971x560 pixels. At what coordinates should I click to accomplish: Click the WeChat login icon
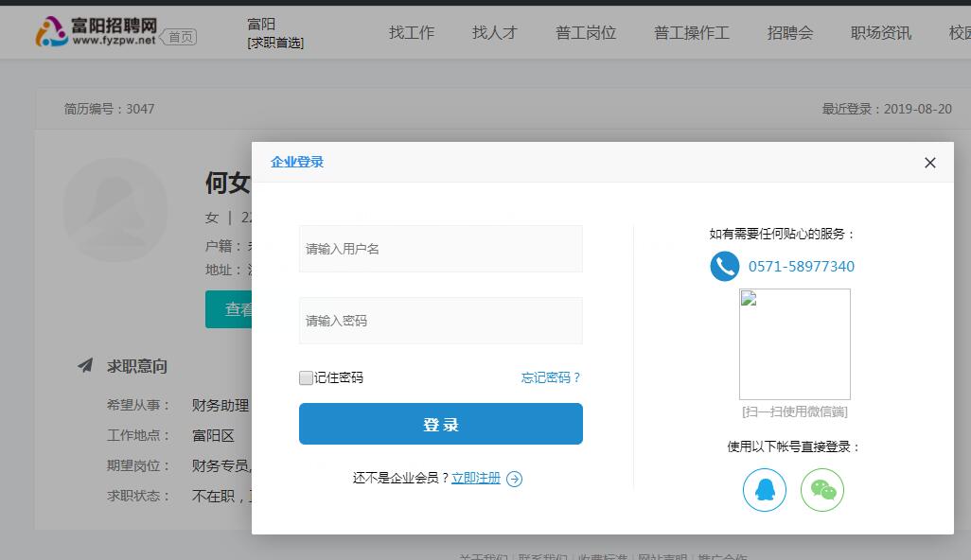click(821, 490)
